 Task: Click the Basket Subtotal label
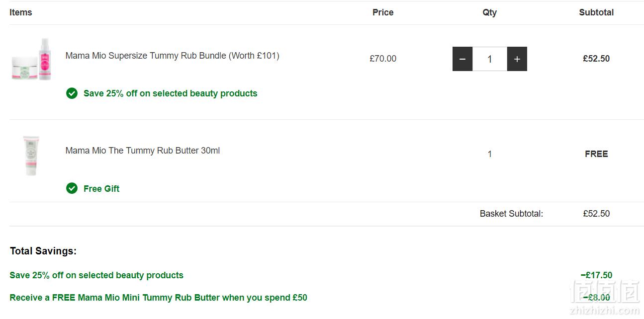(x=511, y=214)
